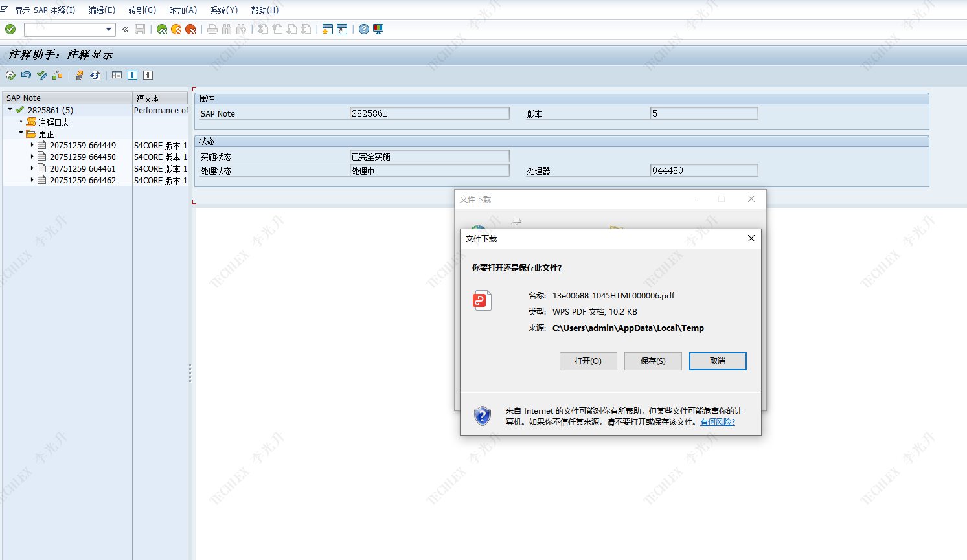This screenshot has width=967, height=560.
Task: Open the 系统(Y) menu
Action: (223, 10)
